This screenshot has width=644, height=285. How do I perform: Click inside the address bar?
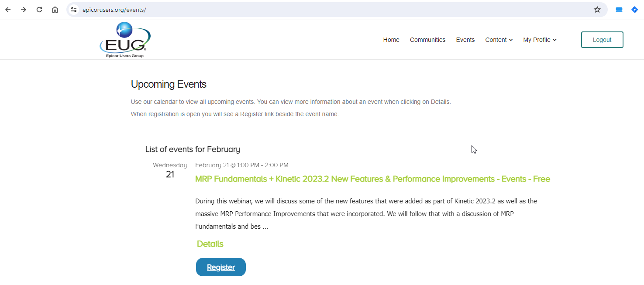pyautogui.click(x=175, y=9)
